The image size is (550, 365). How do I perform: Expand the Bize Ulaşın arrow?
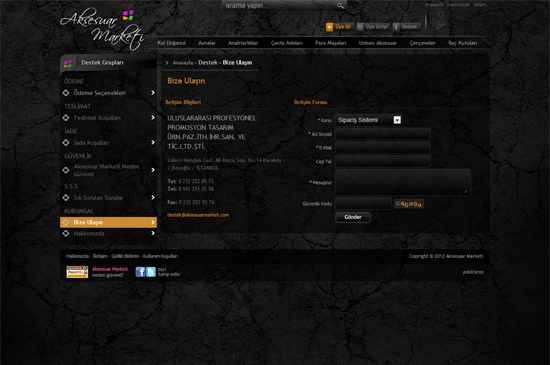pyautogui.click(x=153, y=222)
